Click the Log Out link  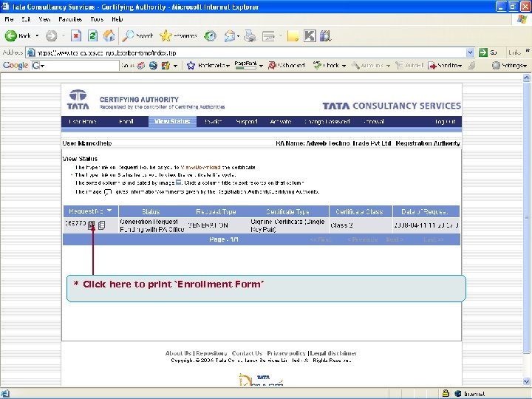pyautogui.click(x=445, y=121)
